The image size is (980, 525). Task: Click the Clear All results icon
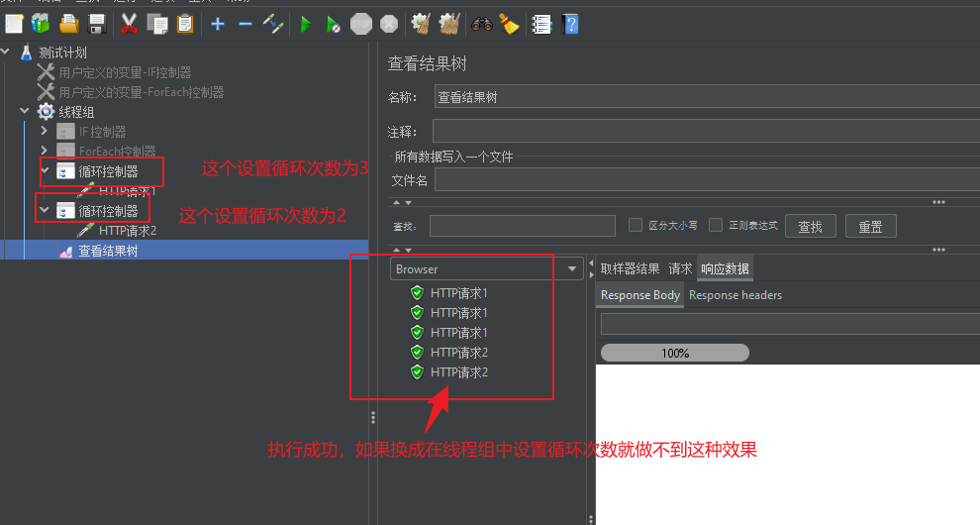pyautogui.click(x=448, y=25)
